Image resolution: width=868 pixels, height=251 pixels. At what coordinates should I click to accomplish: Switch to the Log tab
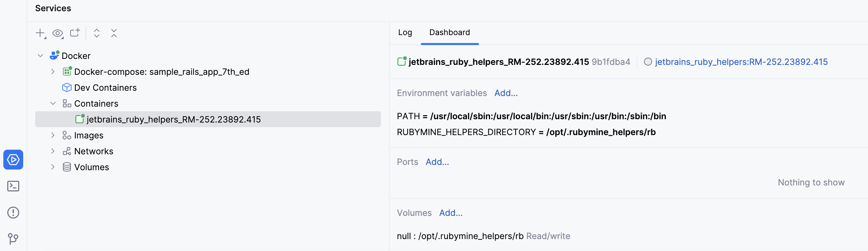tap(405, 32)
